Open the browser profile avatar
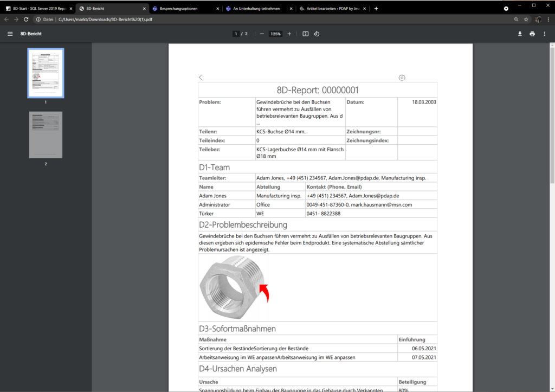Screen dimensions: 555x392 [x=538, y=20]
